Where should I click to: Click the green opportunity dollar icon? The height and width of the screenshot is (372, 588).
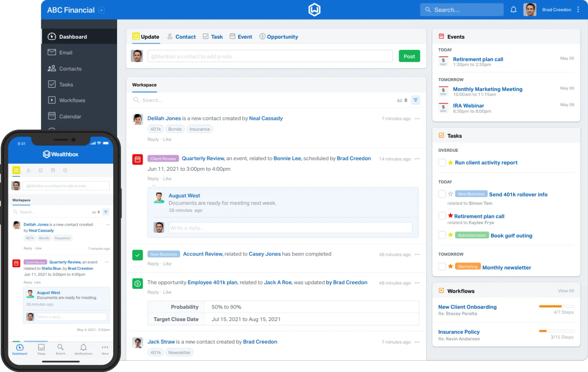click(138, 283)
